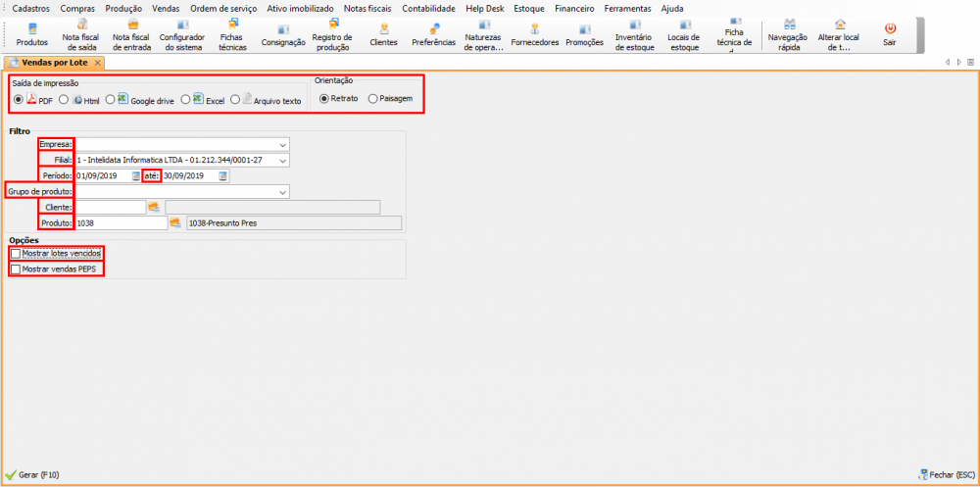Select Excel as print output
The height and width of the screenshot is (487, 980).
coord(185,100)
